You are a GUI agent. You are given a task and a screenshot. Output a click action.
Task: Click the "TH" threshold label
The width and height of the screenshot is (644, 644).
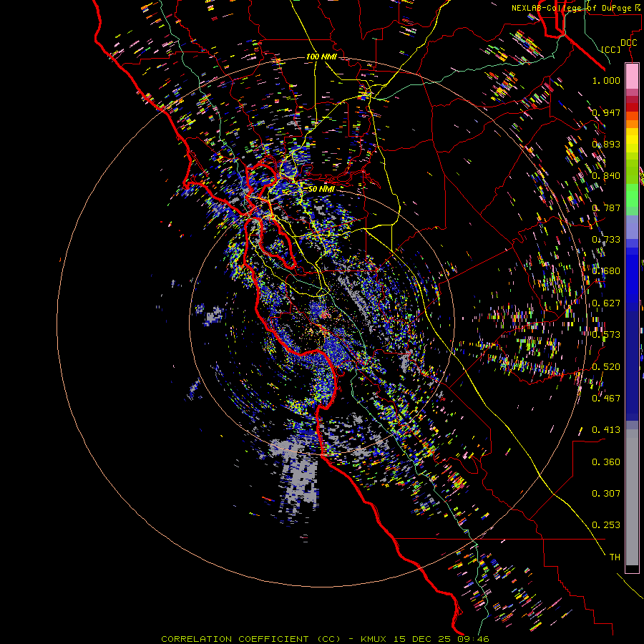pyautogui.click(x=615, y=557)
